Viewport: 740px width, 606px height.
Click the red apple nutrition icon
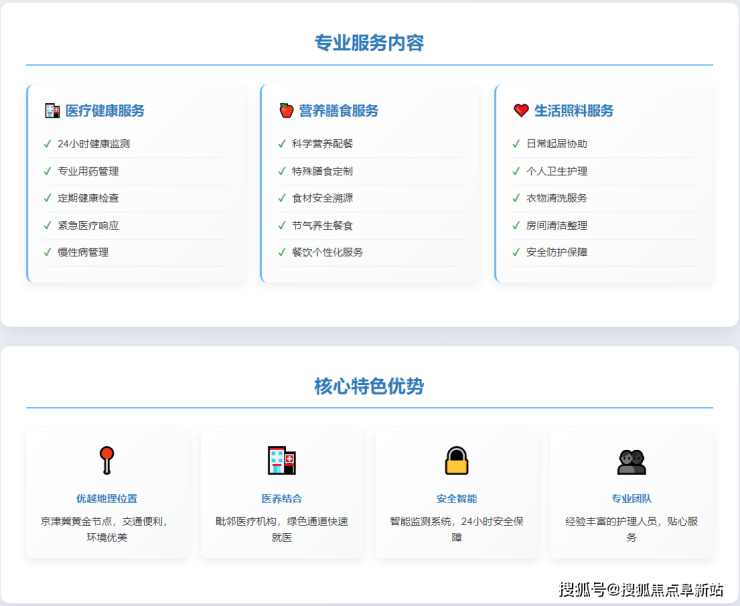286,111
